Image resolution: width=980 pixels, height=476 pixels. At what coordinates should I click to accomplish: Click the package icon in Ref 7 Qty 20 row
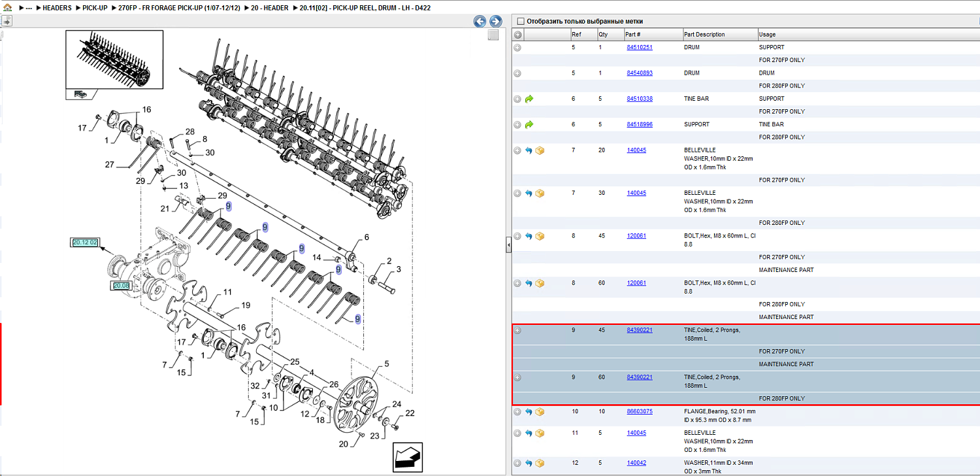[x=540, y=150]
